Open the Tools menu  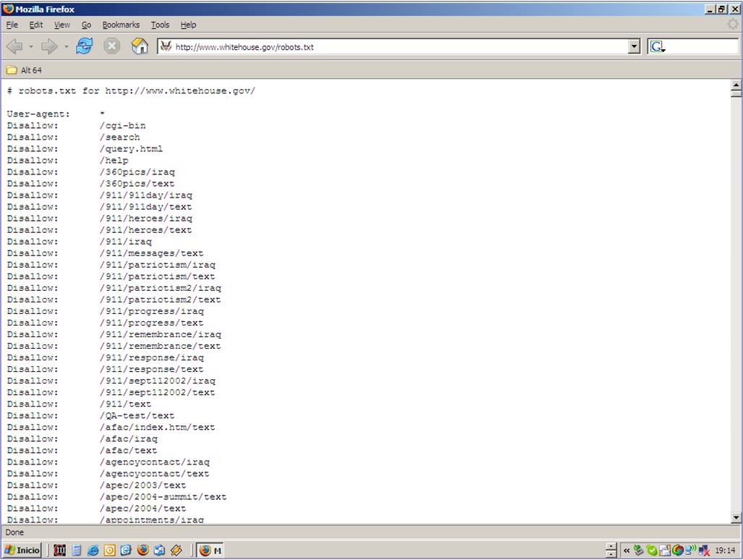pos(160,25)
